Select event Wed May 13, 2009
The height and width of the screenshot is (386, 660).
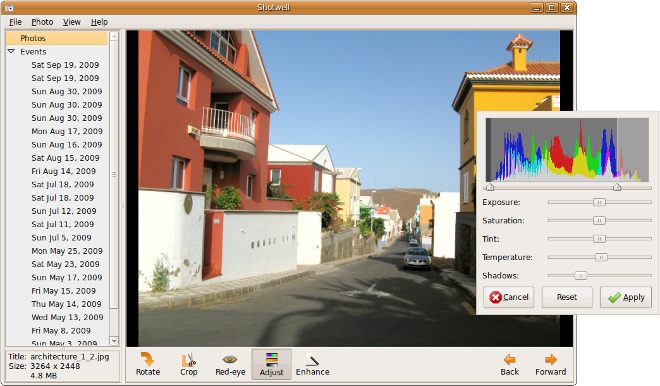click(x=67, y=317)
